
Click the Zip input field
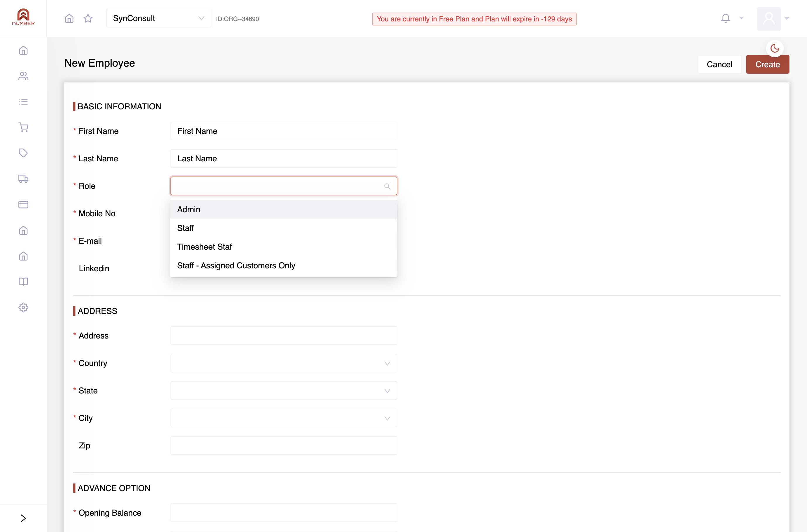pos(284,445)
